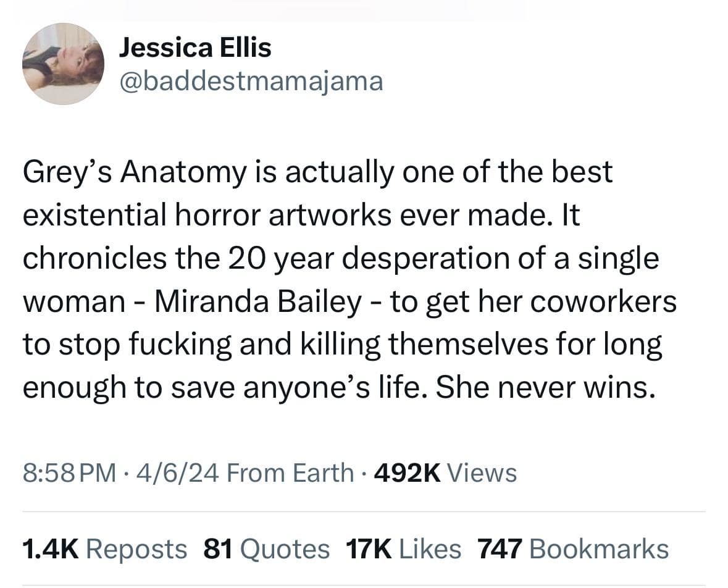The width and height of the screenshot is (728, 588).
Task: Open the @baddestmamajama handle link
Action: pos(250,81)
